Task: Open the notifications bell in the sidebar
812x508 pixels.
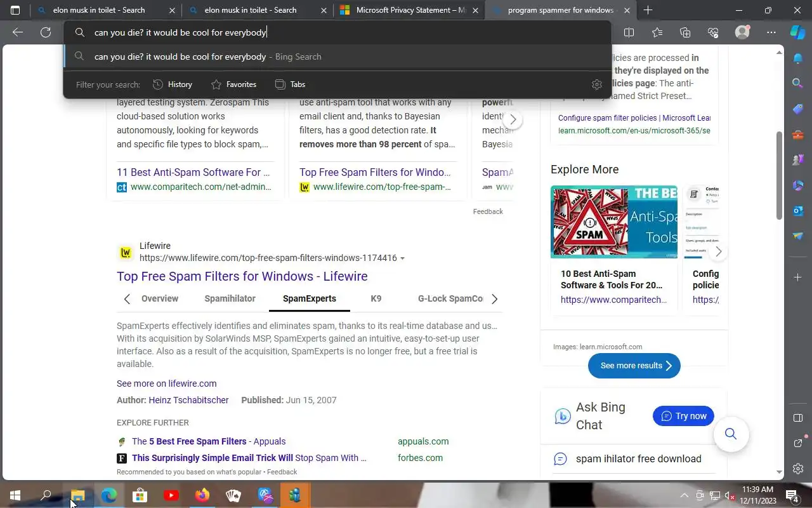Action: (x=798, y=58)
